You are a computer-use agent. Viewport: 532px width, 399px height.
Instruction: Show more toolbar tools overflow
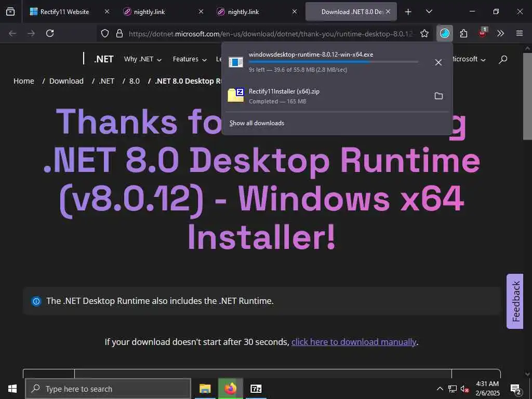click(500, 33)
